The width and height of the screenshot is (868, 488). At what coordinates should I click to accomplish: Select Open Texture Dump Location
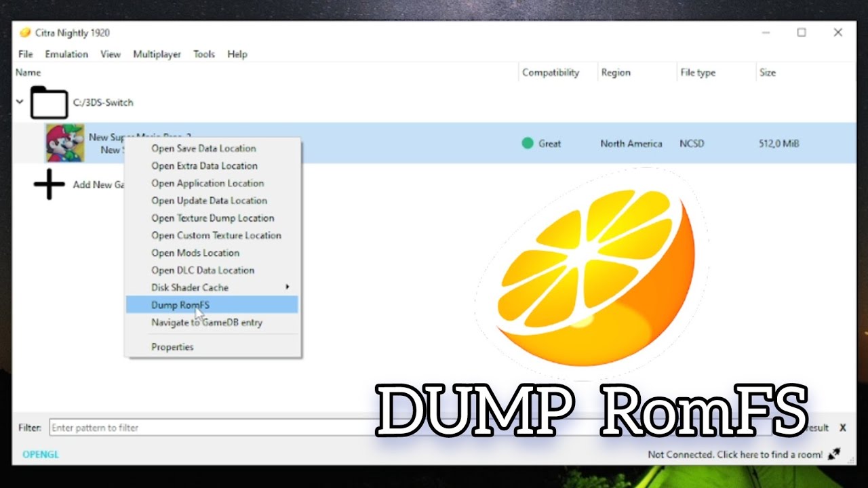coord(212,218)
